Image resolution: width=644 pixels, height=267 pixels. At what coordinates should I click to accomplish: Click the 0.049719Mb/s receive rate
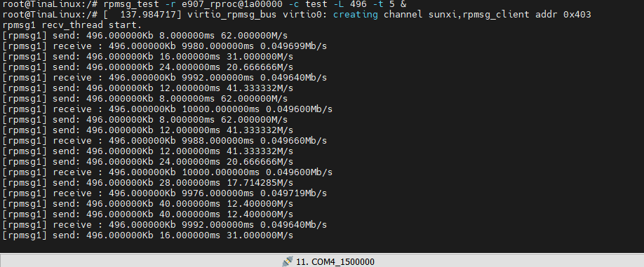294,193
